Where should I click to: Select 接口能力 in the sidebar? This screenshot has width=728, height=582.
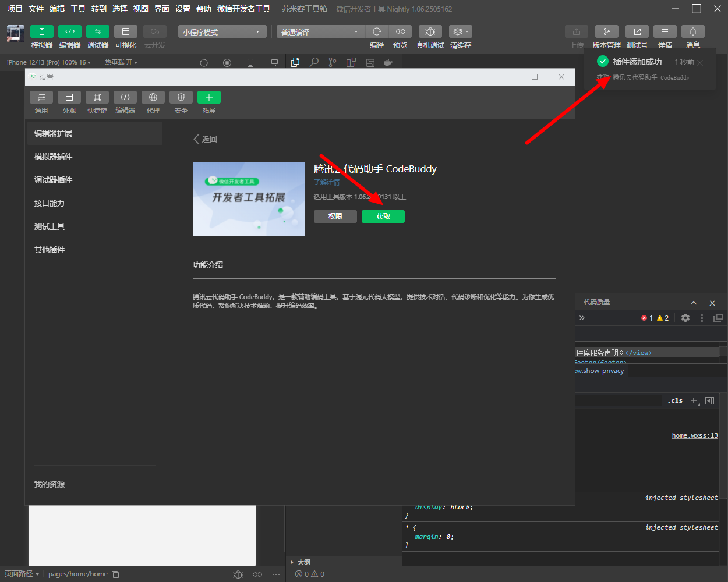point(95,203)
